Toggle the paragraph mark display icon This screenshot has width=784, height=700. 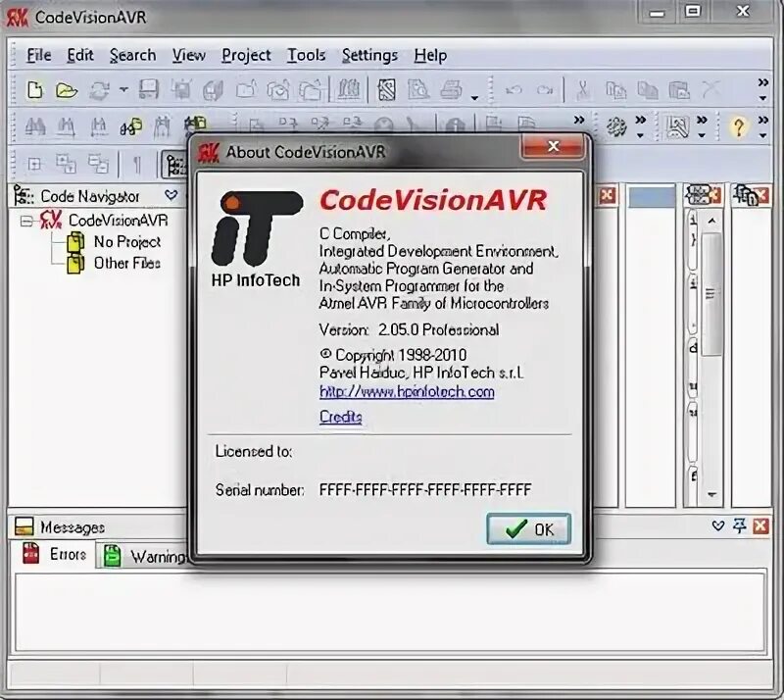pyautogui.click(x=137, y=164)
